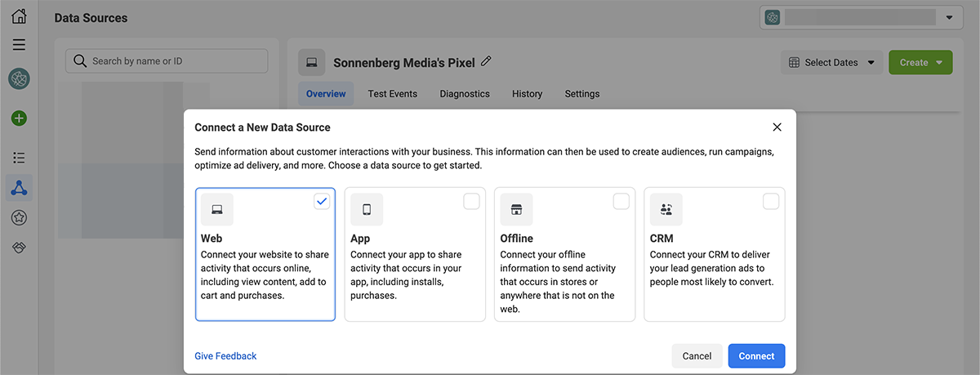The width and height of the screenshot is (980, 375).
Task: Click the Home icon in left sidebar
Action: click(x=19, y=16)
